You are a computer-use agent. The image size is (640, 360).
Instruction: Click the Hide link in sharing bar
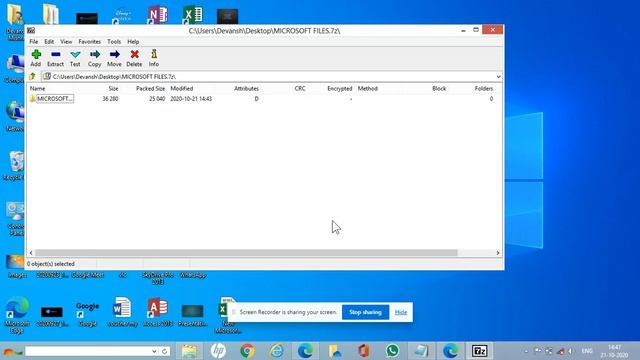click(x=401, y=312)
